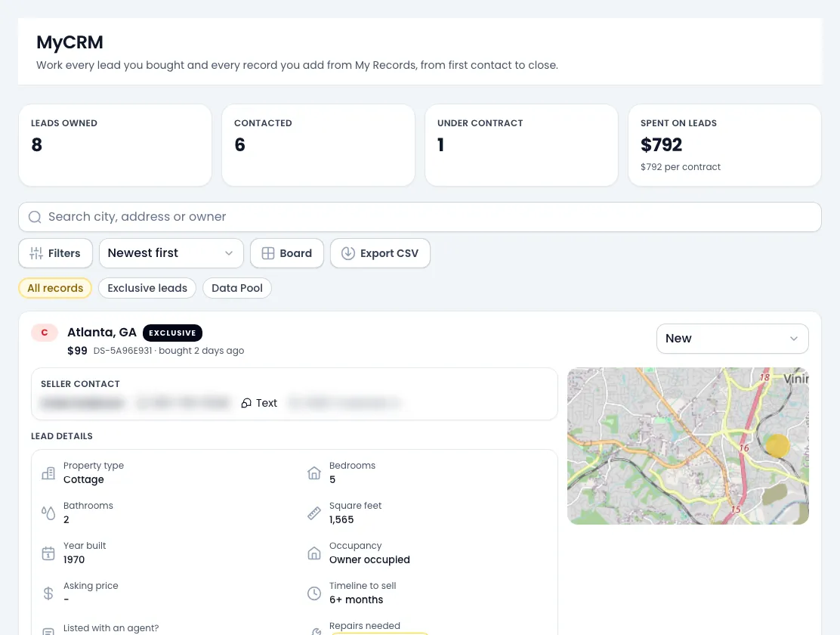Image resolution: width=840 pixels, height=635 pixels.
Task: Click the Filters sliders icon
Action: click(x=36, y=253)
